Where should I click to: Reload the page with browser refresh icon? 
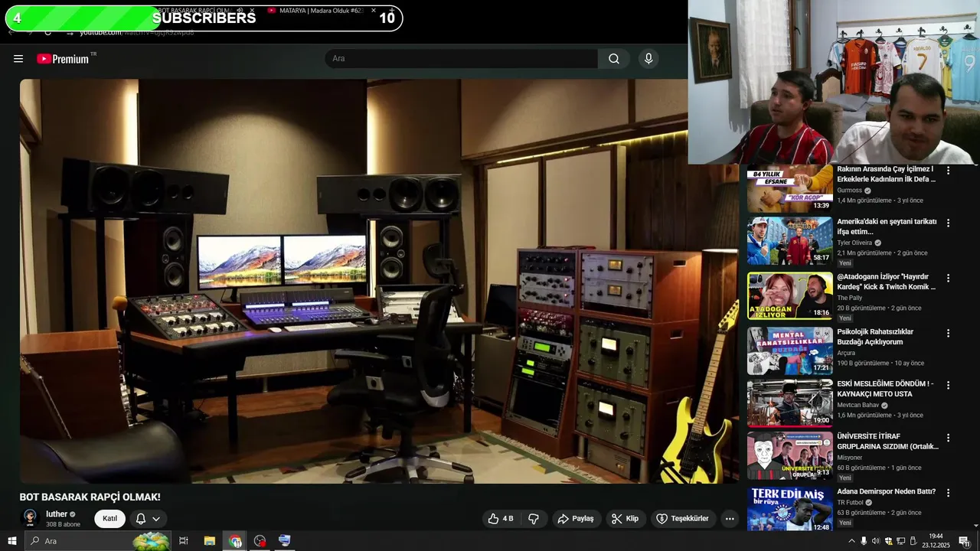click(47, 32)
